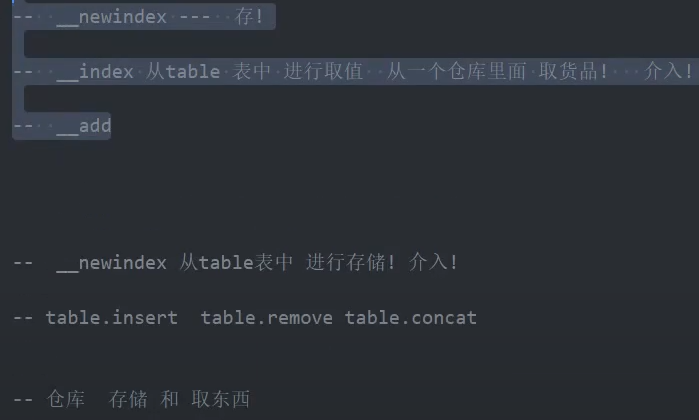Click "__newindex" in the first highlighted line
Screen dimensions: 699x420
112,17
